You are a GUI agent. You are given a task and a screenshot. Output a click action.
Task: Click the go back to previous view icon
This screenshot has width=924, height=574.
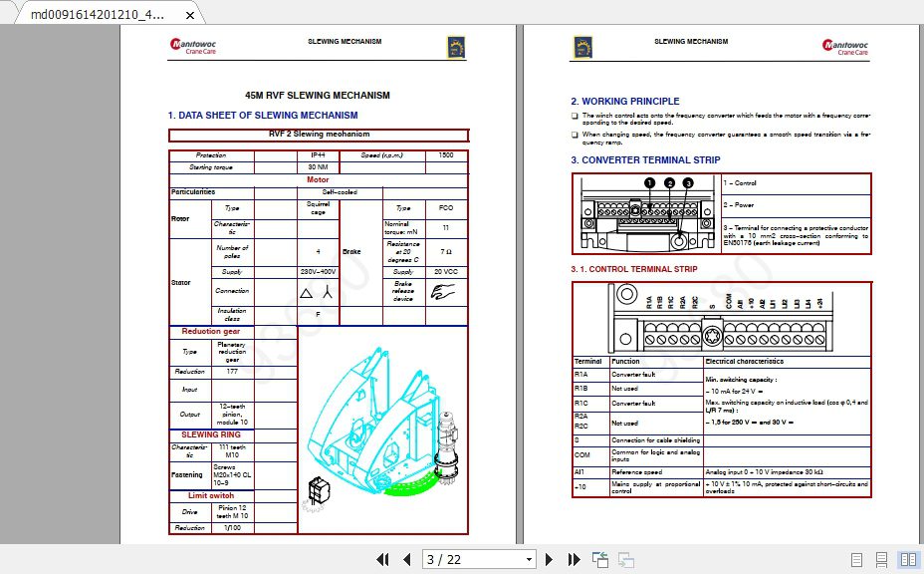pos(600,559)
